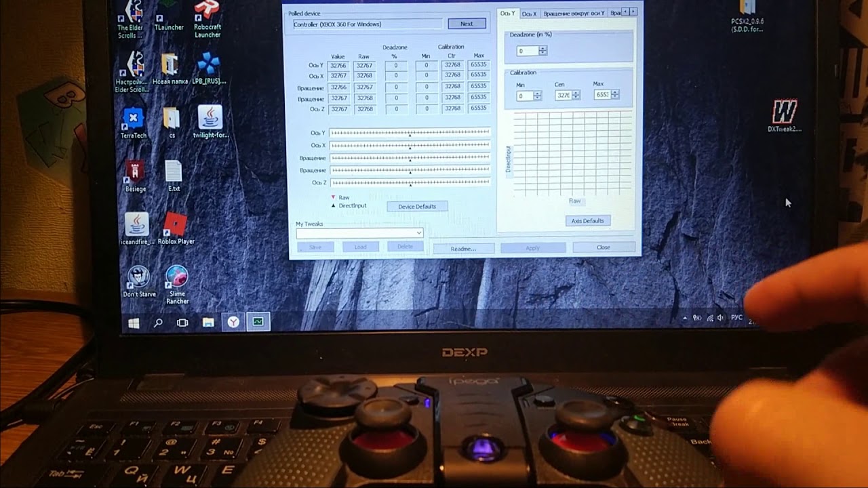Viewport: 868px width, 488px height.
Task: Click the Close button in DXTweak
Action: pyautogui.click(x=604, y=247)
